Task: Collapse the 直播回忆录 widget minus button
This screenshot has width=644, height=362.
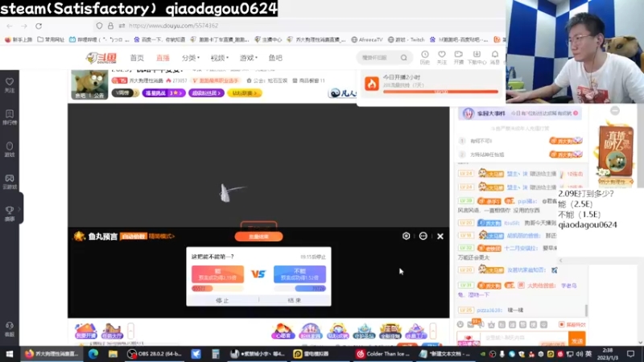Action: [615, 110]
